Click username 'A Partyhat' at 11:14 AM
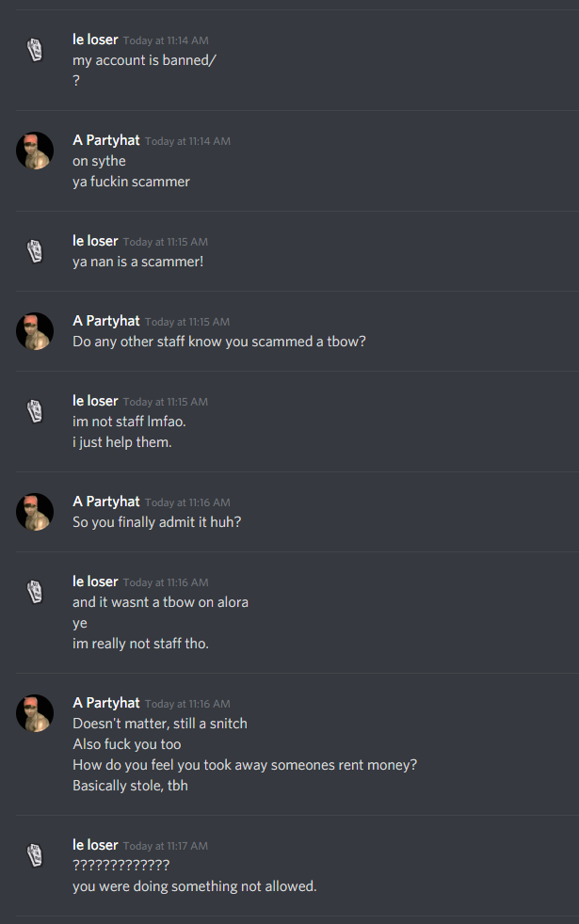579x924 pixels. click(106, 140)
